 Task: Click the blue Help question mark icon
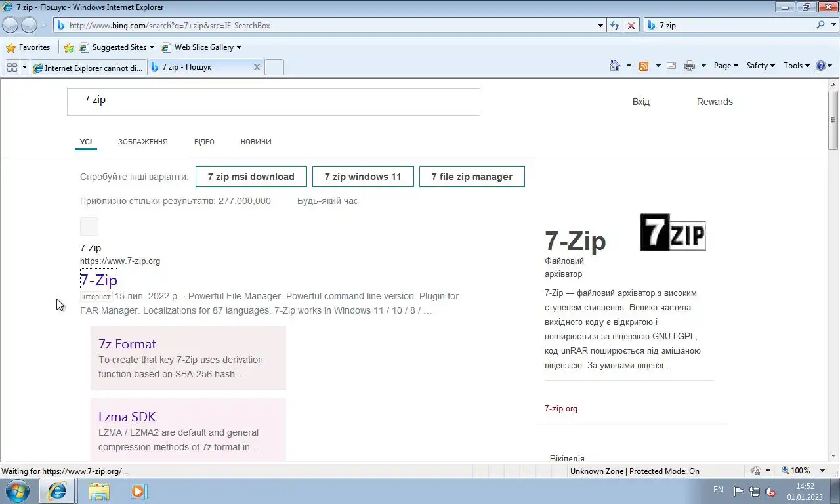[820, 66]
